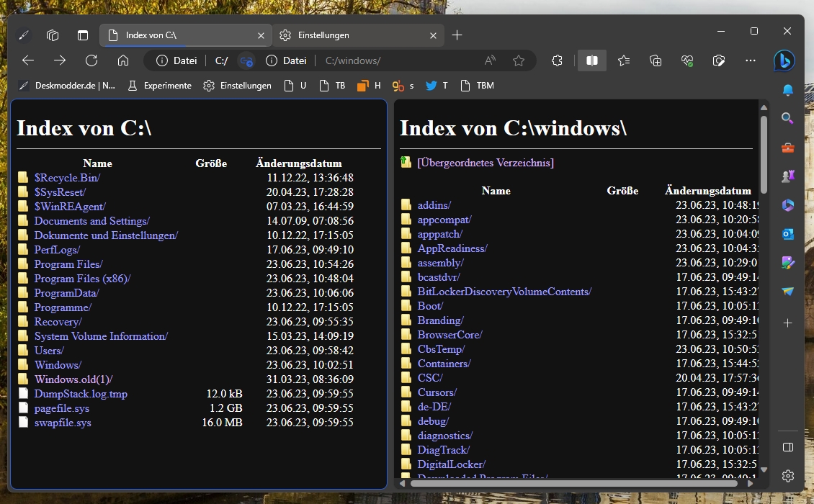This screenshot has width=814, height=504.
Task: Open the vertical tabs toggle icon
Action: click(83, 35)
